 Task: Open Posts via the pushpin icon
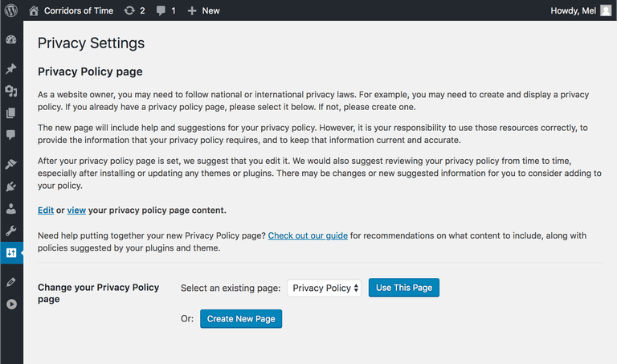[x=11, y=69]
